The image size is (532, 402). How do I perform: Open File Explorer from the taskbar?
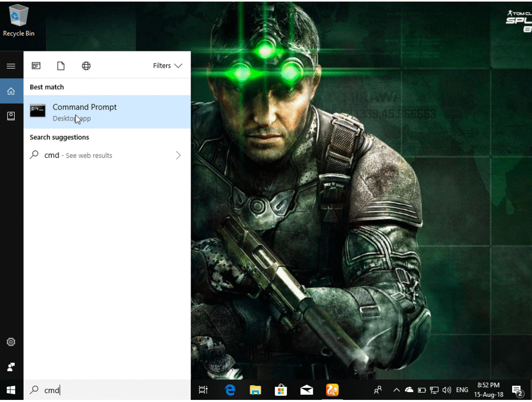click(x=255, y=390)
